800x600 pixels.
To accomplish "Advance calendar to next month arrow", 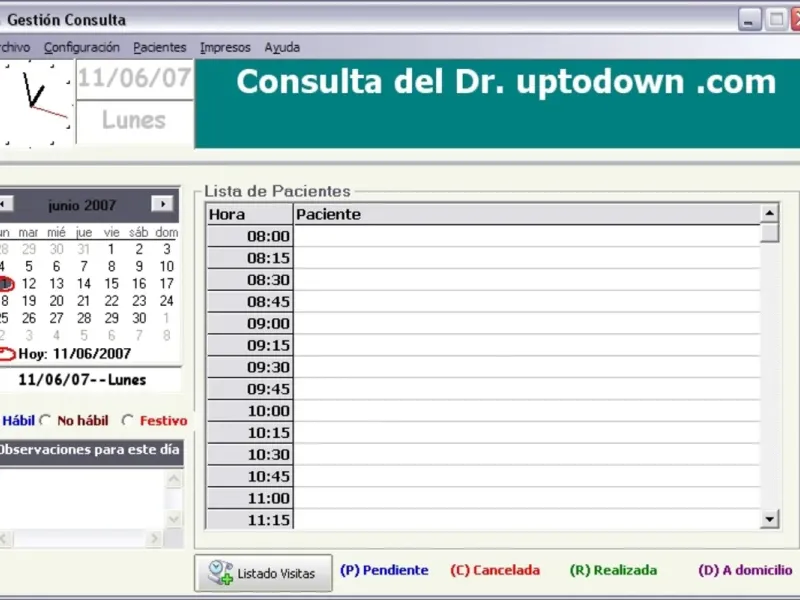I will coord(163,204).
